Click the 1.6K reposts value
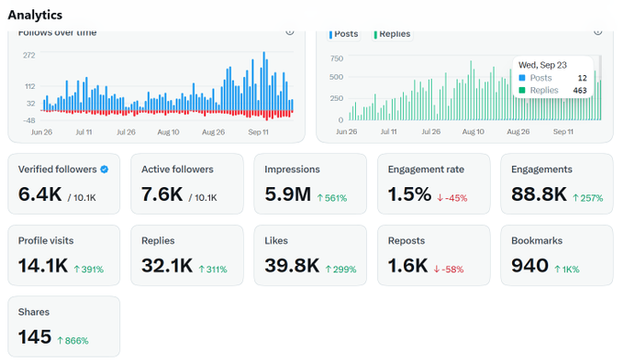The height and width of the screenshot is (364, 624). [408, 266]
